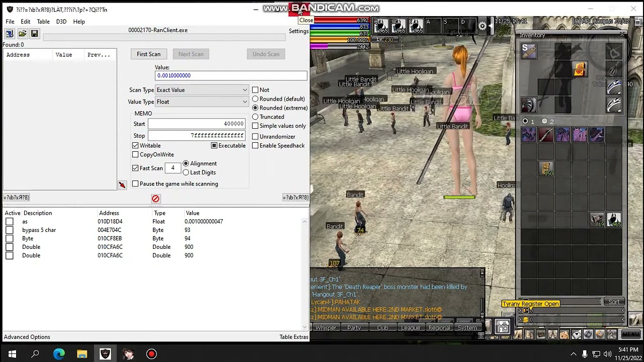Open File Explorer from the taskbar
This screenshot has width=644, height=362.
click(82, 354)
